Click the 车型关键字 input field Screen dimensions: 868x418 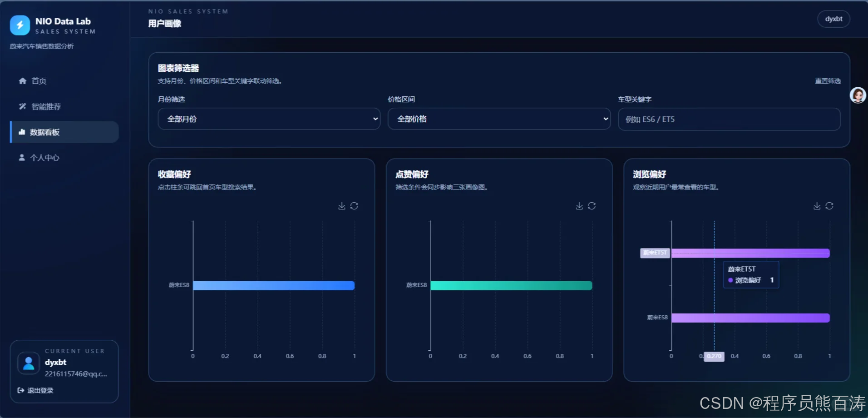pos(729,119)
